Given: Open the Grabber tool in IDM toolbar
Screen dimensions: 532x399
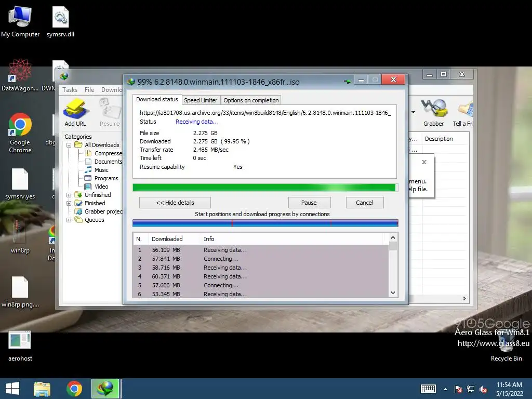Looking at the screenshot, I should pyautogui.click(x=434, y=112).
